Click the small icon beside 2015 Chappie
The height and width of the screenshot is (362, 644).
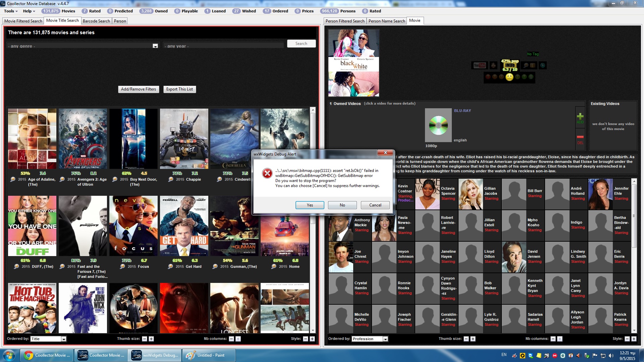coord(171,179)
